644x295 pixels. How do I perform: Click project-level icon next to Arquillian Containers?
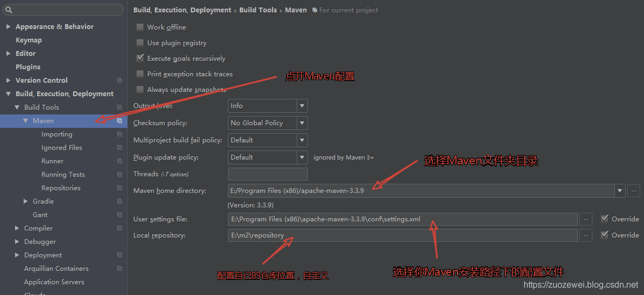(x=119, y=269)
